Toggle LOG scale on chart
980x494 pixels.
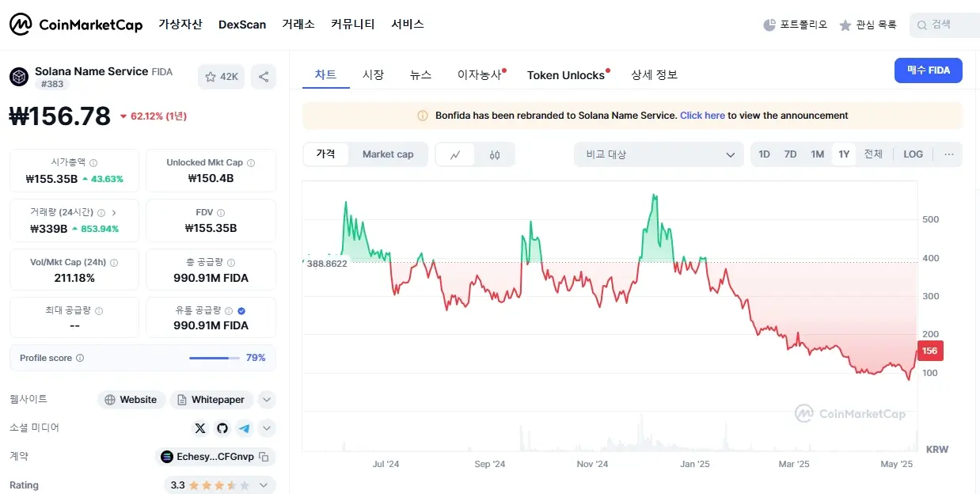(913, 154)
